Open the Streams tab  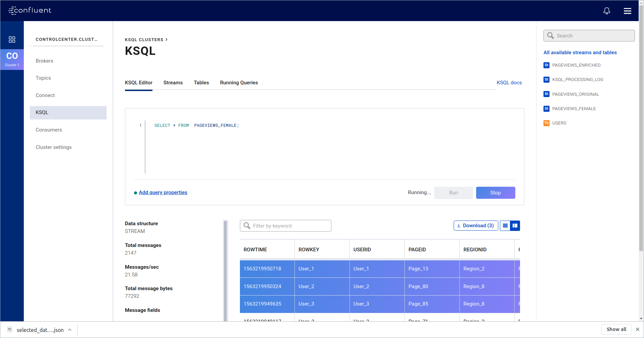173,83
